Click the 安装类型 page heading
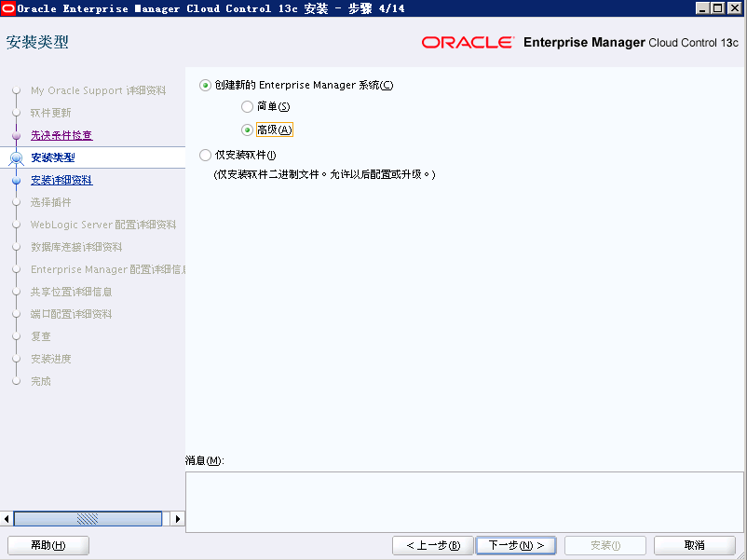747x560 pixels. 37,42
